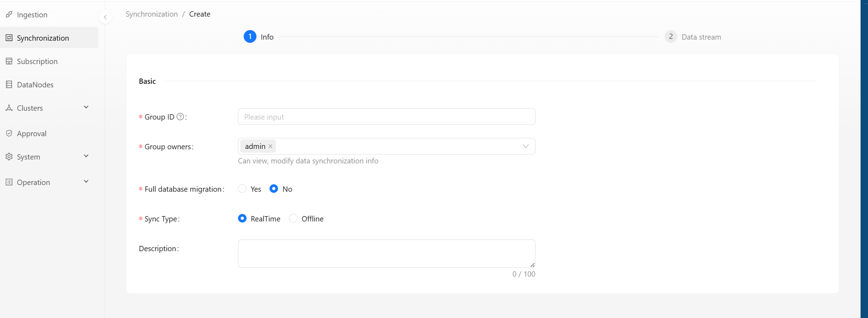This screenshot has height=318, width=868.
Task: Expand the System menu chevron
Action: [x=86, y=156]
